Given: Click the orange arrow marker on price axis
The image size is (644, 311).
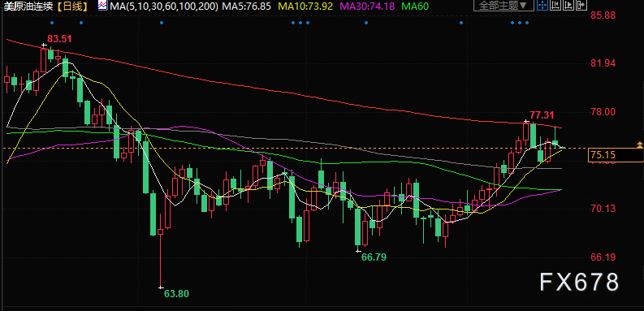Looking at the screenshot, I should point(639,145).
